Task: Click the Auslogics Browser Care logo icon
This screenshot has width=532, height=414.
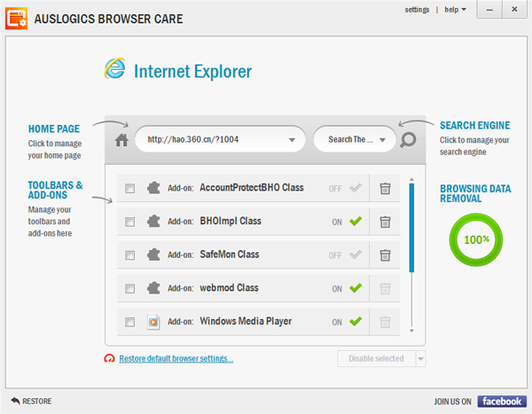Action: pyautogui.click(x=16, y=19)
